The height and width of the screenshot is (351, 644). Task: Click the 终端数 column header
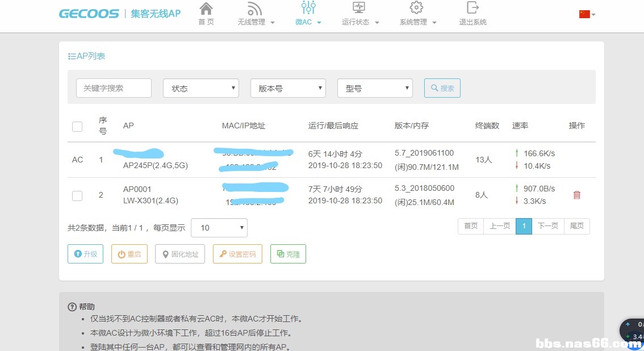point(487,126)
